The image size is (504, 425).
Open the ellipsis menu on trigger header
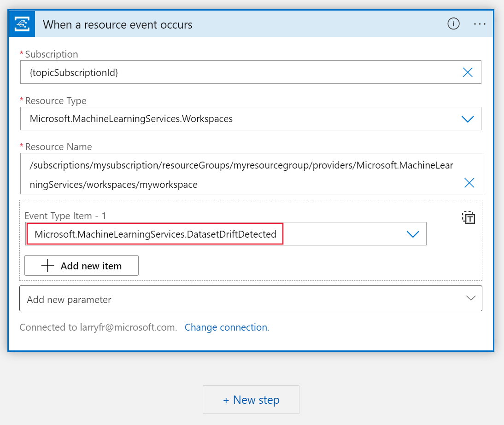click(480, 24)
